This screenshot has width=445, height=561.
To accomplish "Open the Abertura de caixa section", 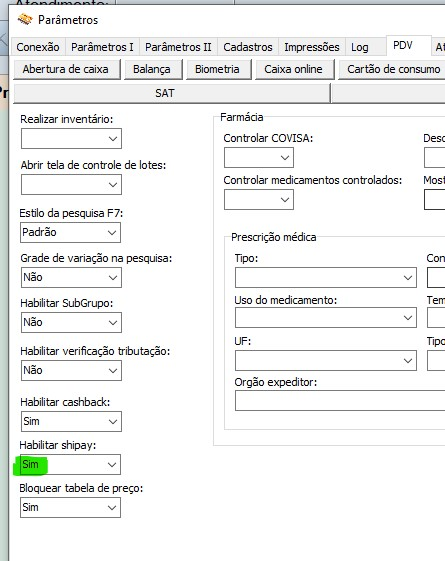I will [x=67, y=69].
